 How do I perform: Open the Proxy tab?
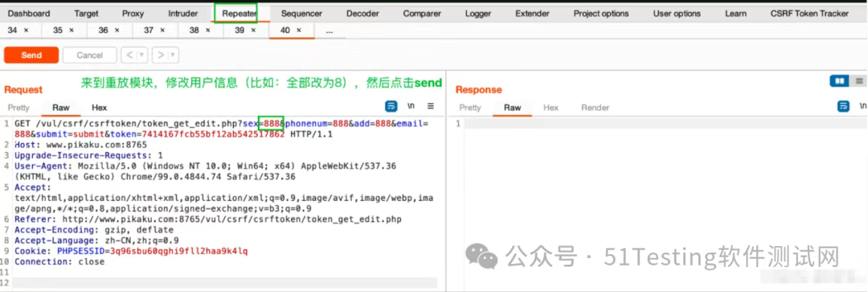133,14
